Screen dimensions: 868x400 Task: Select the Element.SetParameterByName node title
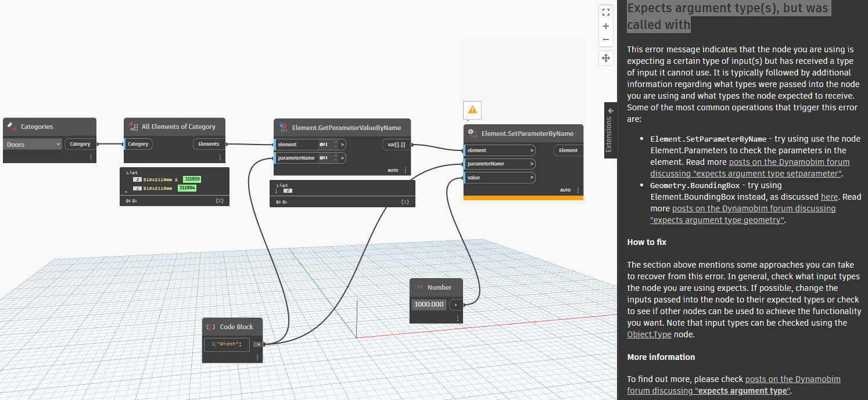point(528,134)
